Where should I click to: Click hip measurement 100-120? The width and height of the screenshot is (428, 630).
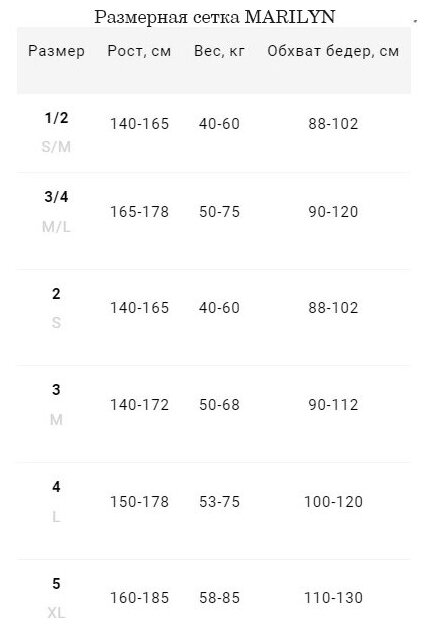(x=333, y=501)
